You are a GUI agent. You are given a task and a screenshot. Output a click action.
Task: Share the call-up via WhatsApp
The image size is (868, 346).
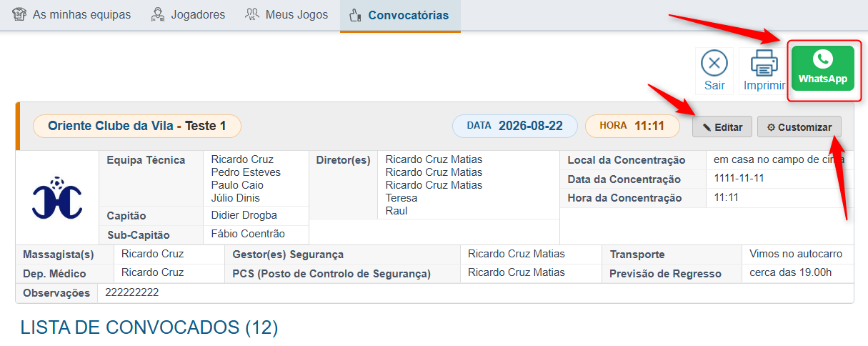point(822,69)
